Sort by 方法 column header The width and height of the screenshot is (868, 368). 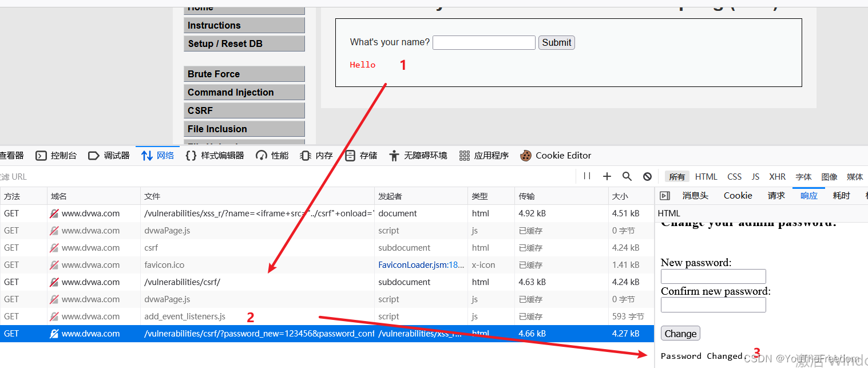point(23,196)
